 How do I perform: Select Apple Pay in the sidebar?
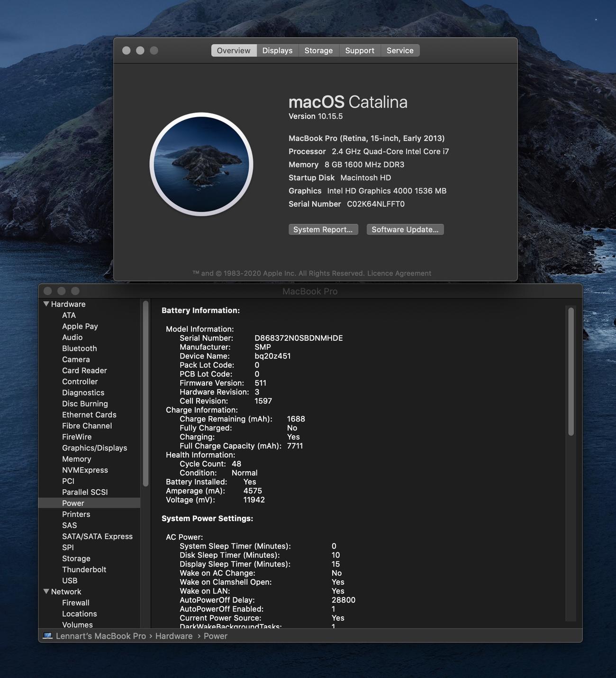pyautogui.click(x=80, y=326)
